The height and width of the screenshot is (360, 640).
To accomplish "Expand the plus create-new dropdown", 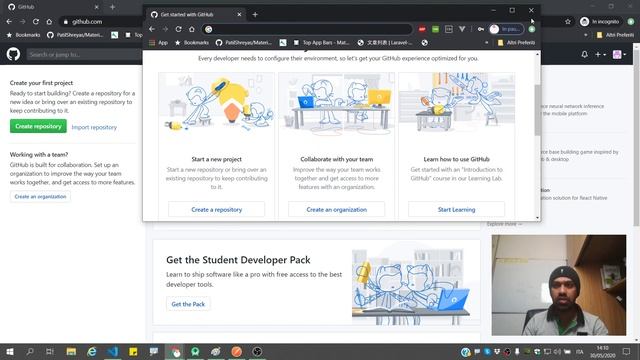I will [x=600, y=54].
